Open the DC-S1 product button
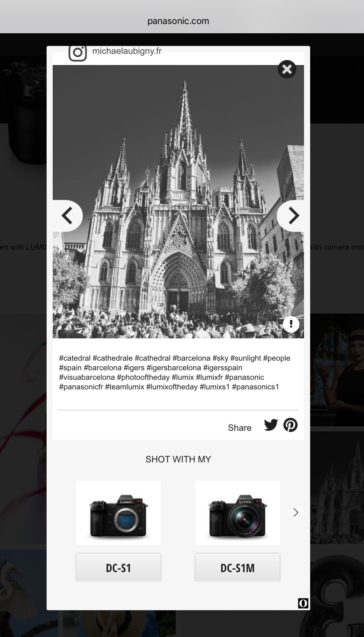The height and width of the screenshot is (637, 364). tap(118, 567)
